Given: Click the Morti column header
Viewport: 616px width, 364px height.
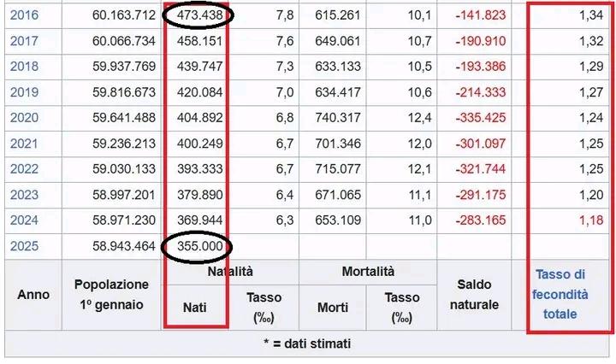Looking at the screenshot, I should click(x=333, y=307).
